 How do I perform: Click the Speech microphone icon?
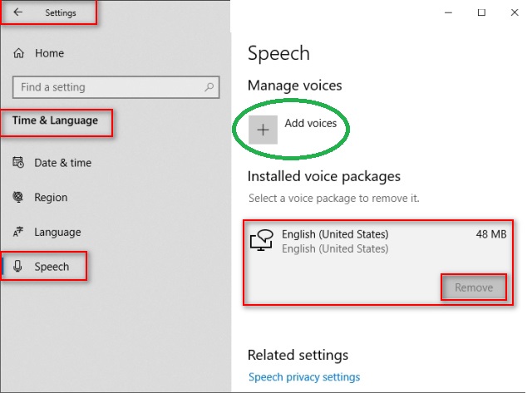(x=17, y=266)
